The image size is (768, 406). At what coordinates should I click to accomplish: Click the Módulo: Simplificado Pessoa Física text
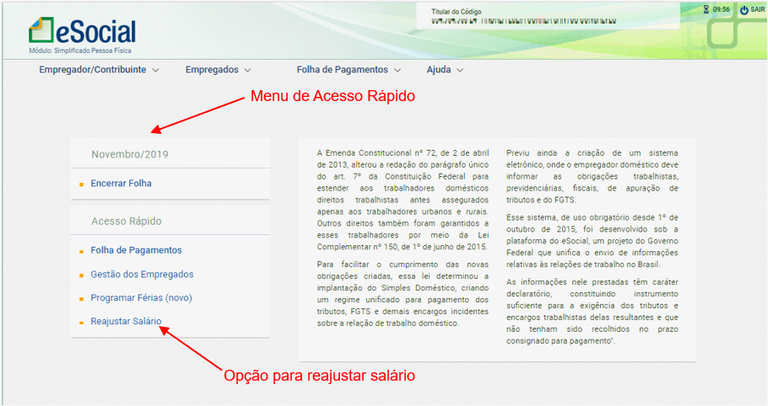(x=80, y=50)
